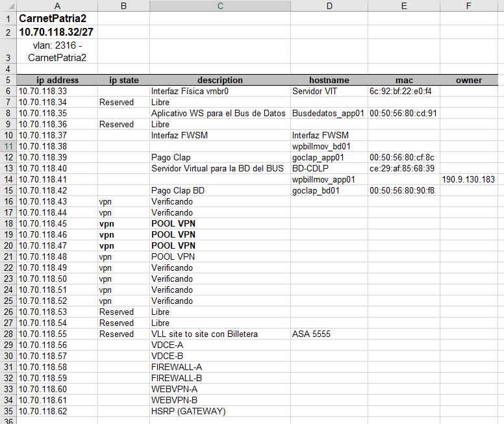The height and width of the screenshot is (424, 504).
Task: Select IP cell 10.70.118.36
Action: click(57, 125)
